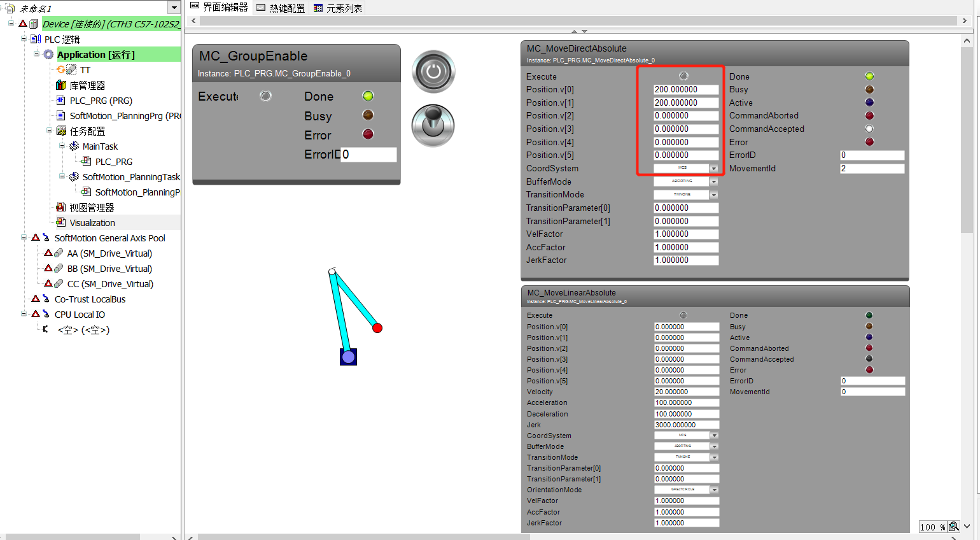Select Visualization in the device tree
This screenshot has width=980, height=540.
[92, 223]
